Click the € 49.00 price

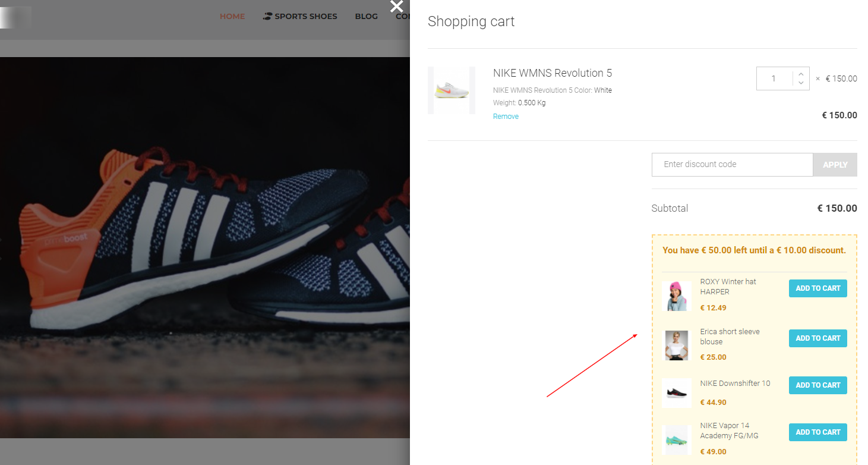(x=714, y=452)
